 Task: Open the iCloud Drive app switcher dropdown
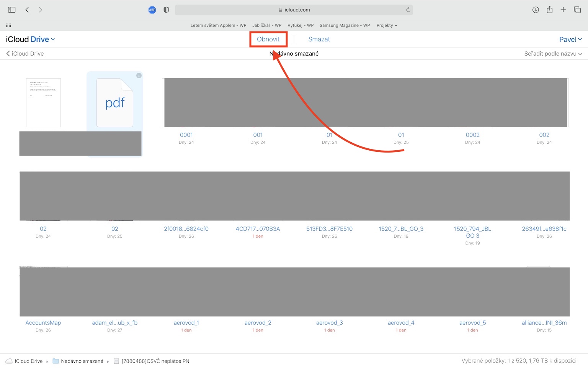coord(30,39)
